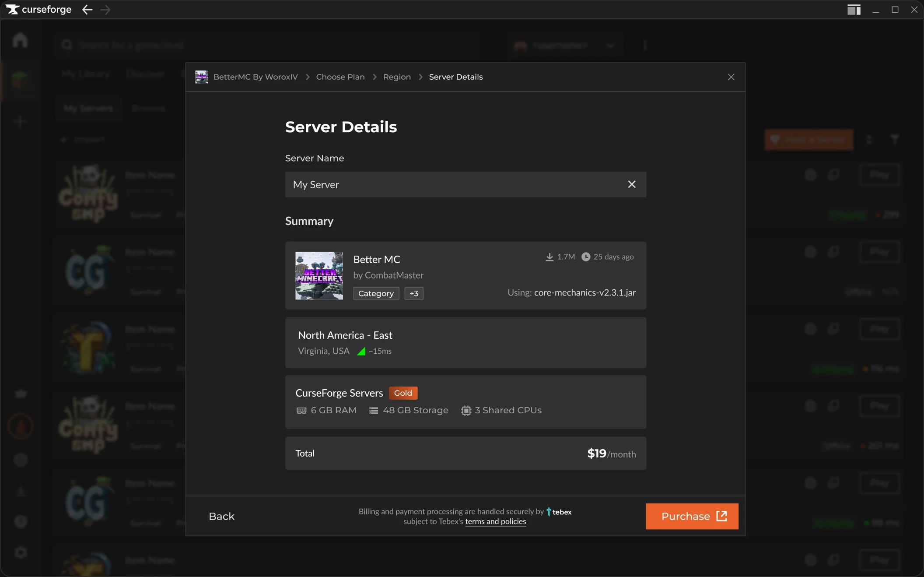The width and height of the screenshot is (924, 577).
Task: Click the tebex logo
Action: click(559, 512)
